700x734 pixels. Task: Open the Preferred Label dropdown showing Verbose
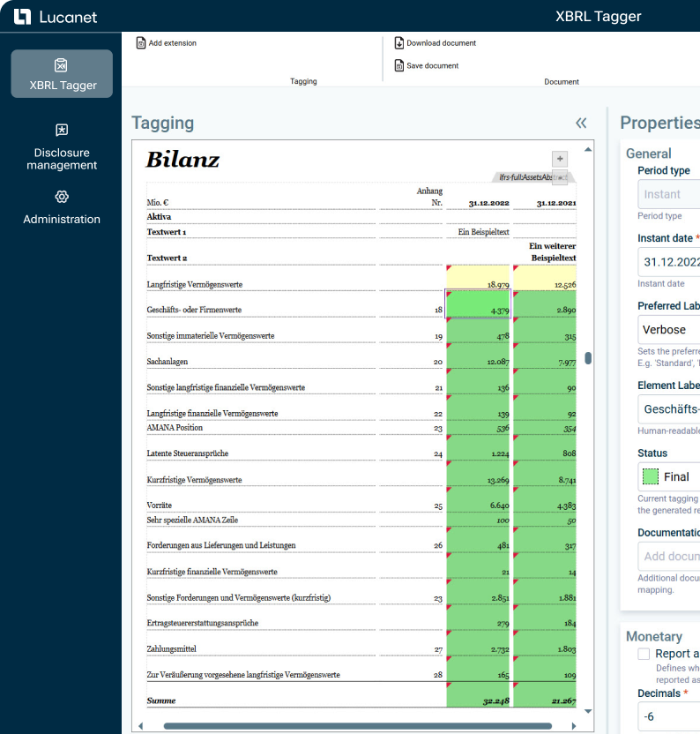point(670,329)
